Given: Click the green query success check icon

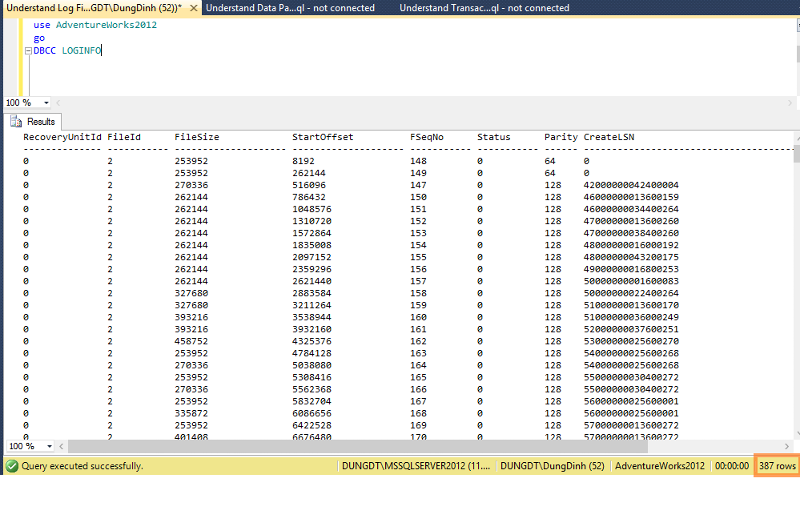Looking at the screenshot, I should 12,466.
